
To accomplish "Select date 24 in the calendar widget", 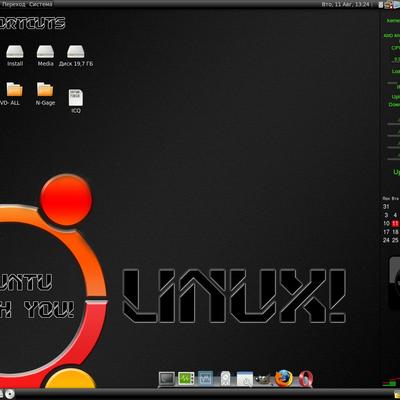I will coord(386,240).
